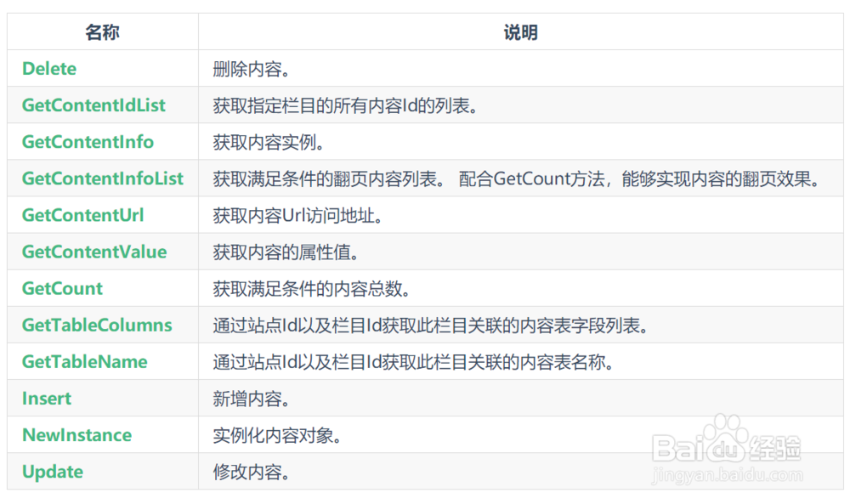Select the description 新增内容。
The height and width of the screenshot is (504, 850).
(x=252, y=399)
